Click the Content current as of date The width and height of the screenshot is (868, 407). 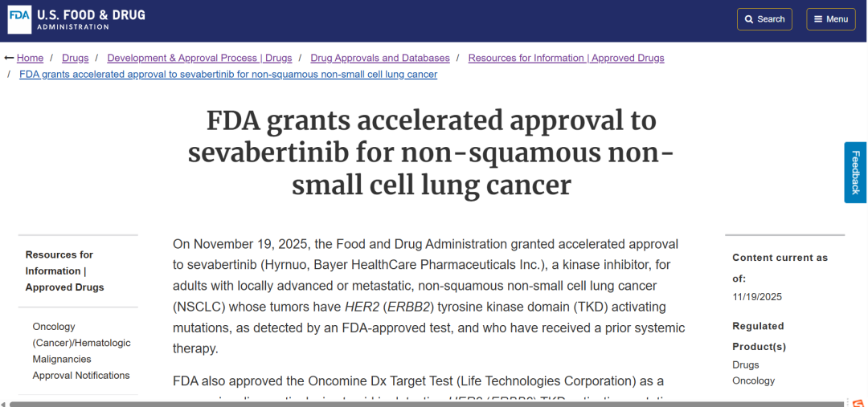757,297
